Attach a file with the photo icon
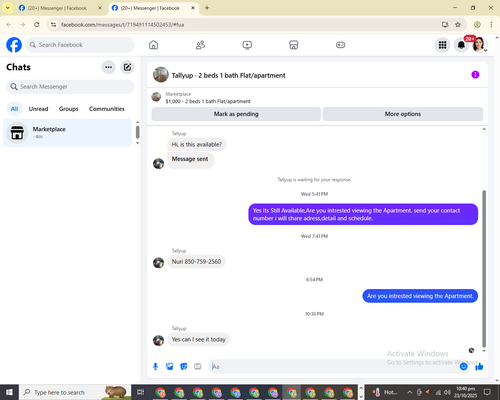Screen dimensions: 500x400 [x=170, y=367]
